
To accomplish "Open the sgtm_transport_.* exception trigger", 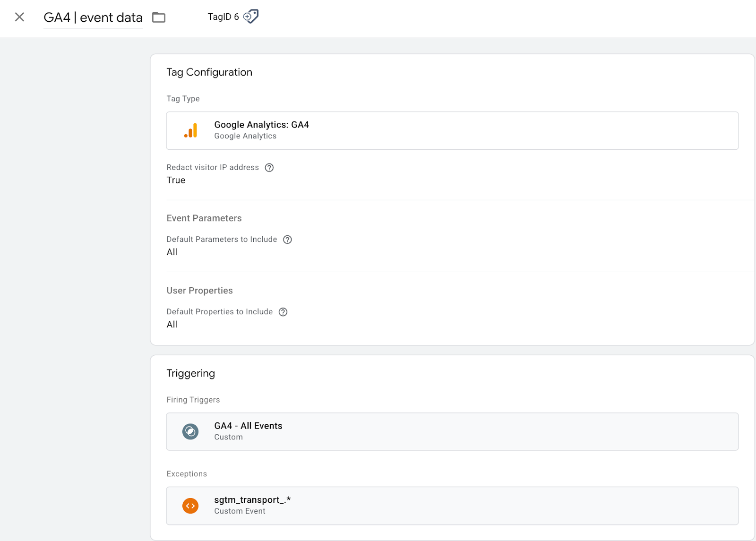I will 452,506.
